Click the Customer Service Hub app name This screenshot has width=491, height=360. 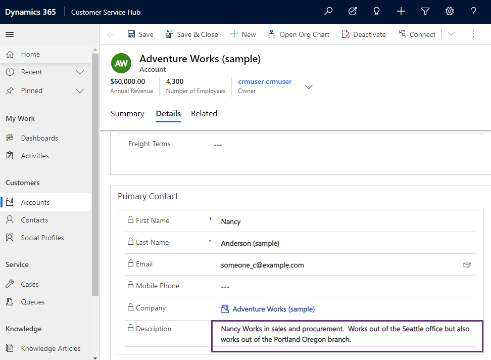pos(106,12)
